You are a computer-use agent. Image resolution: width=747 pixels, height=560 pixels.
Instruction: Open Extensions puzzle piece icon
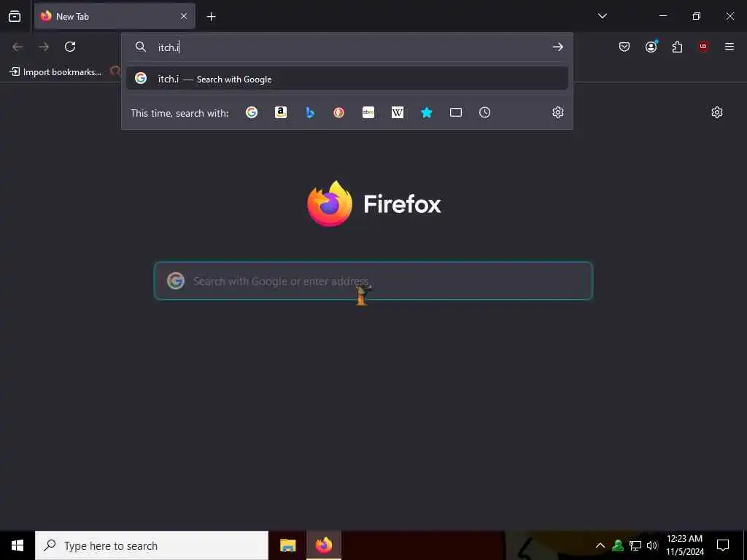click(x=677, y=47)
